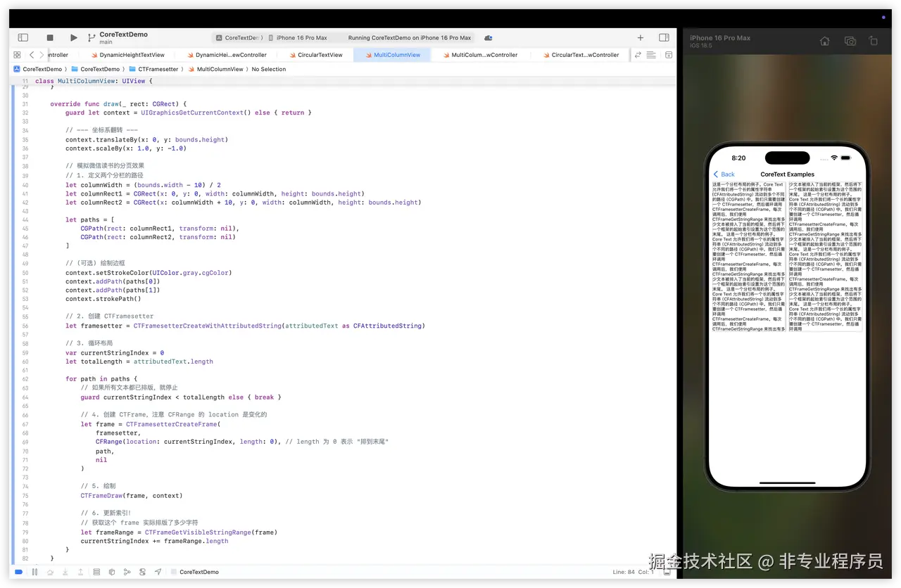Click the CoreTextDemo folder breadcrumb
901x588 pixels.
96,69
